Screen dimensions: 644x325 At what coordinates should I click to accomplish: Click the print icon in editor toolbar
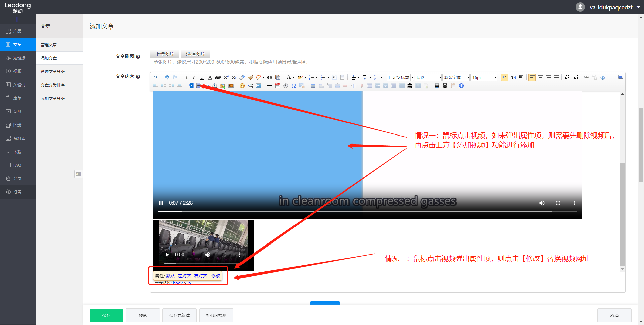coord(437,86)
